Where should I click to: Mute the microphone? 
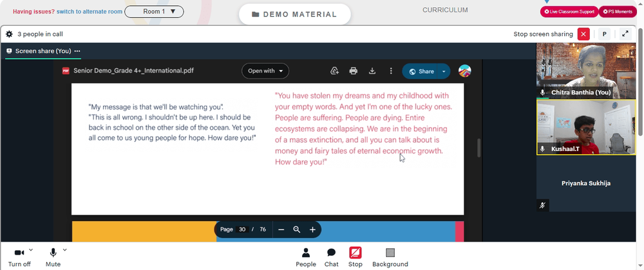[x=53, y=258]
